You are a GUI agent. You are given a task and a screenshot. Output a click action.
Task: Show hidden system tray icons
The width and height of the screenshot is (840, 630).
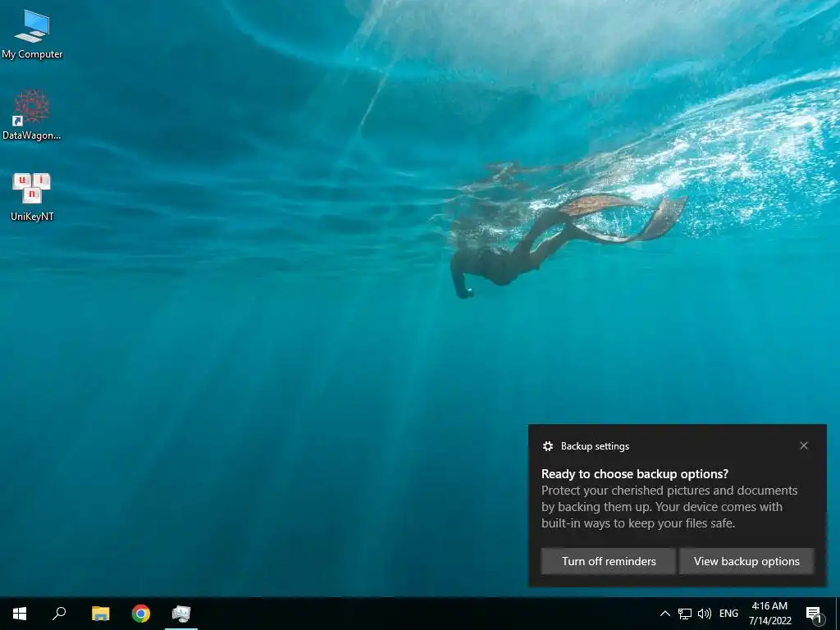(x=664, y=614)
